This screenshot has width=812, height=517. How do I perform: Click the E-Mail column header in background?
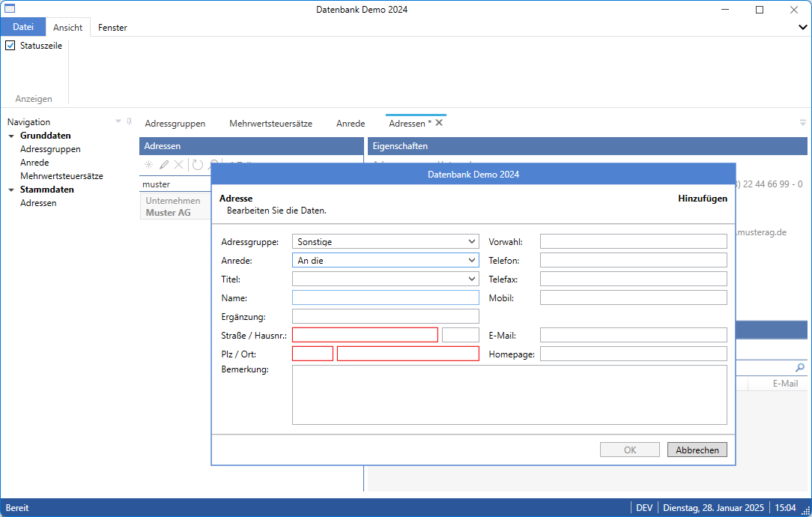[785, 384]
